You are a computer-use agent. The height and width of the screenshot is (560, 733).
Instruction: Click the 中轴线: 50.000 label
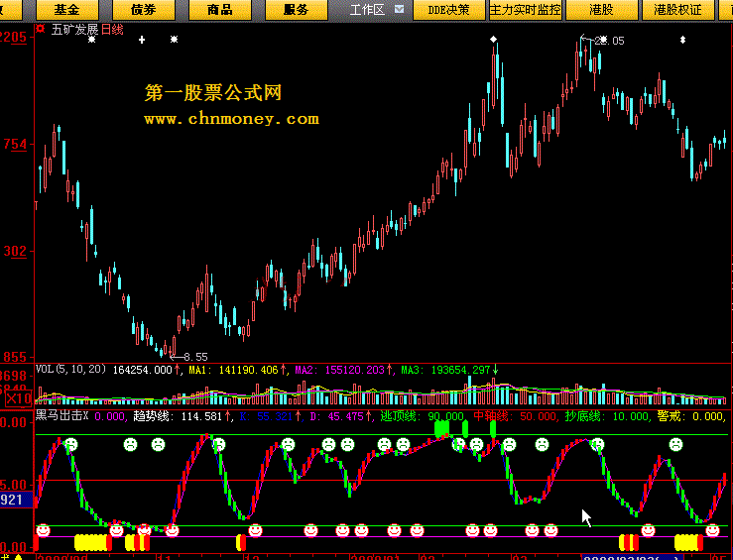pyautogui.click(x=515, y=415)
